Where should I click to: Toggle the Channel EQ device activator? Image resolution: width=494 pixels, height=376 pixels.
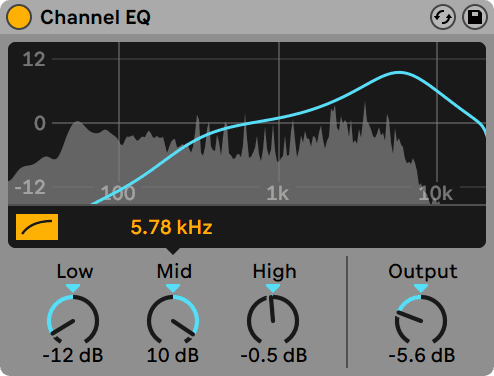pos(19,17)
